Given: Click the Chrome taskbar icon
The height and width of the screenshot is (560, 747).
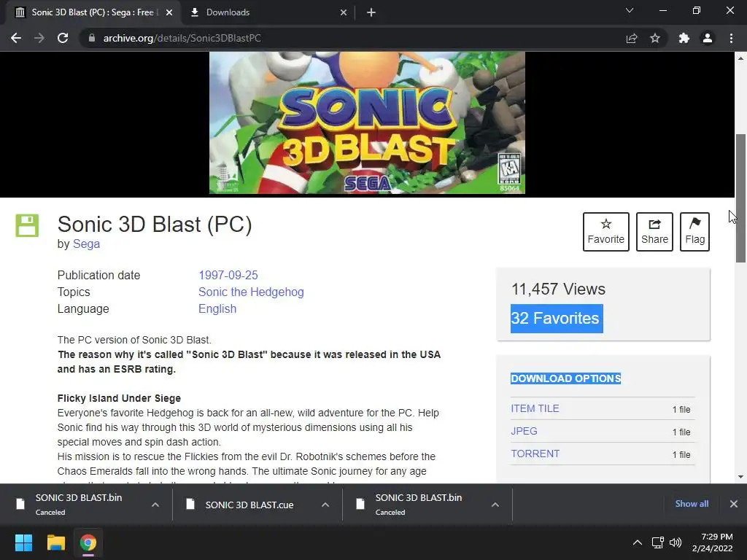Looking at the screenshot, I should [x=88, y=542].
